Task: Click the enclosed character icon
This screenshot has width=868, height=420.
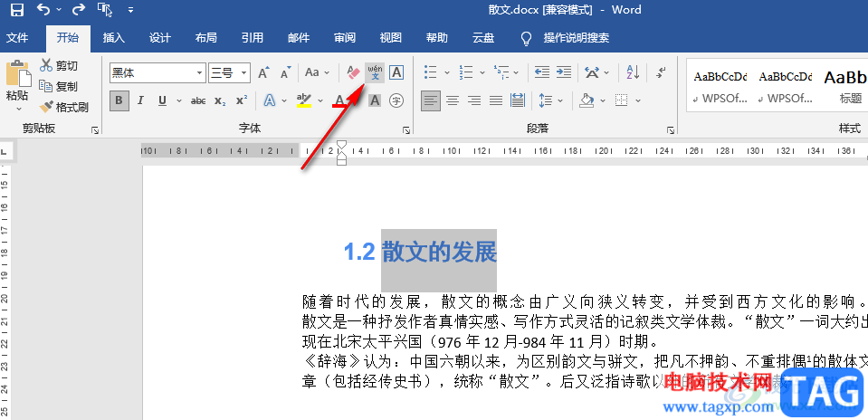Action: 396,100
